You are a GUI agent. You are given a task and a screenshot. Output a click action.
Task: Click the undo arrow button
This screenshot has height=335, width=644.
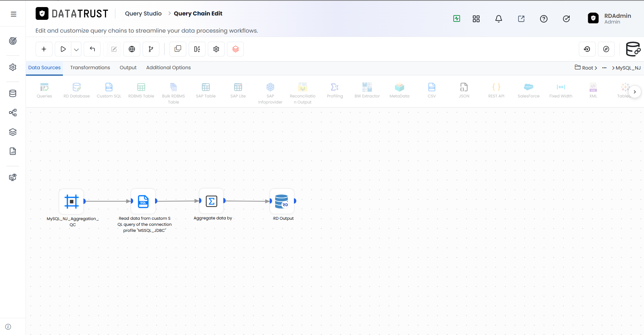(92, 49)
